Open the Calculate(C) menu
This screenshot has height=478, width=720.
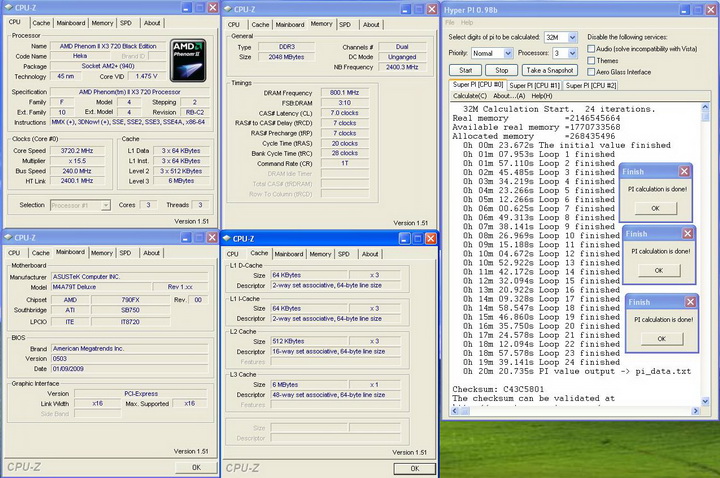pyautogui.click(x=470, y=96)
